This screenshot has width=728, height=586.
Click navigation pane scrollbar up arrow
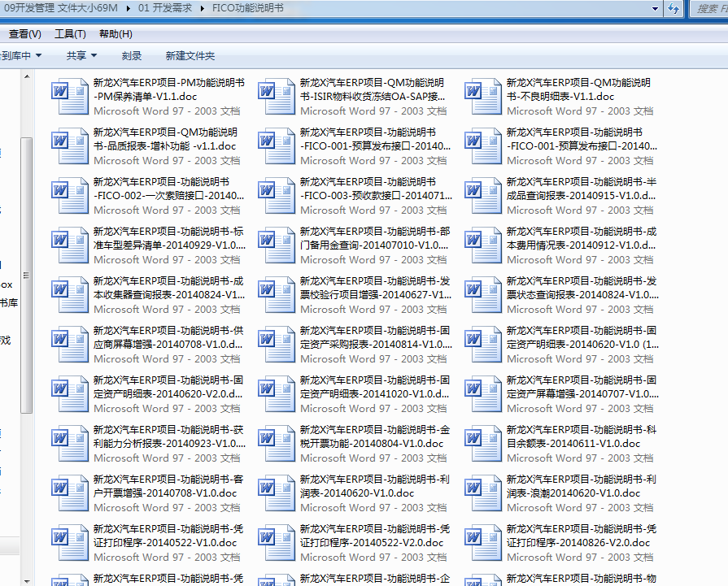[27, 76]
